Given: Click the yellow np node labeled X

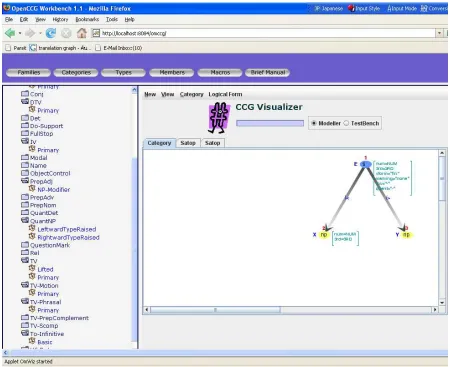Looking at the screenshot, I should coord(324,235).
